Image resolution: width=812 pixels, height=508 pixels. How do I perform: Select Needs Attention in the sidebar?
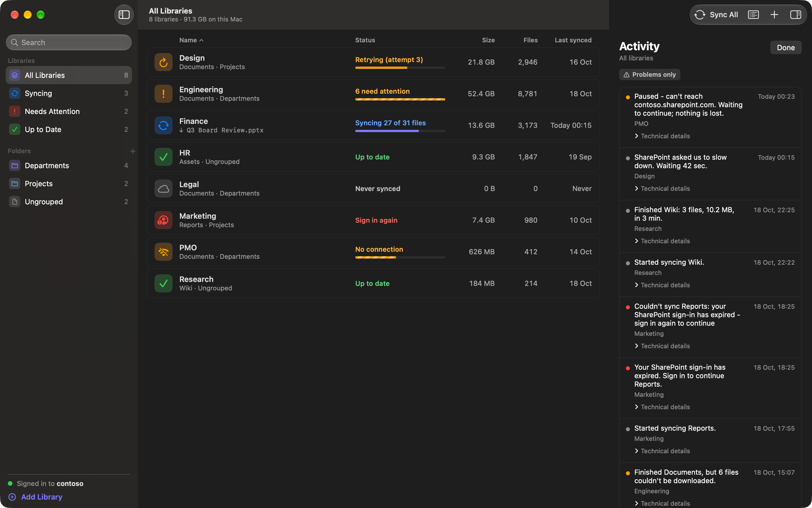pyautogui.click(x=69, y=111)
